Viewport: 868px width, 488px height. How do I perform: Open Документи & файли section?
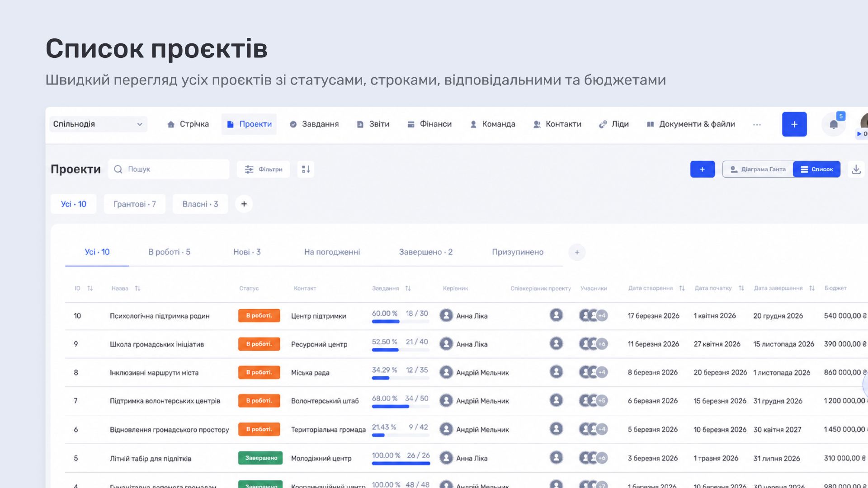click(691, 124)
